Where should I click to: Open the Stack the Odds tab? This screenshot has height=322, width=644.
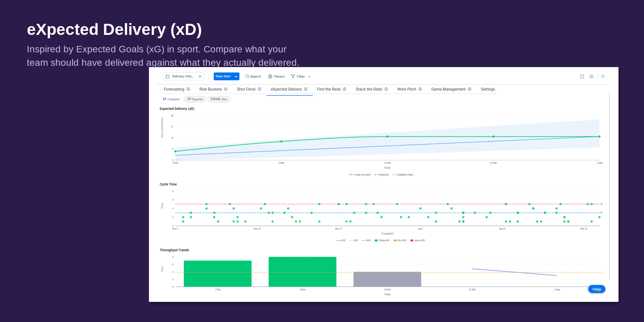pos(369,89)
